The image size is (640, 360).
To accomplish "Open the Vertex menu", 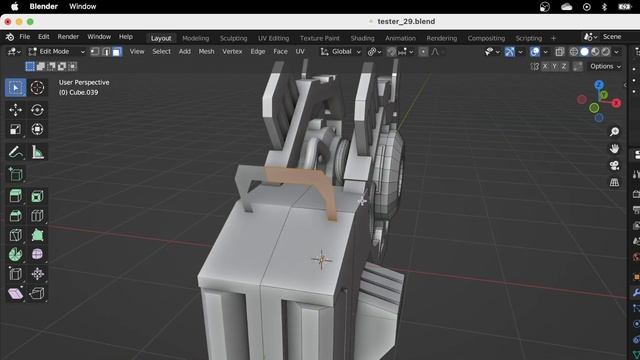I will pyautogui.click(x=232, y=51).
